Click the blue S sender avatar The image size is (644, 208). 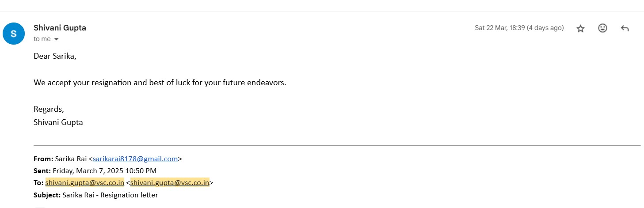(14, 34)
